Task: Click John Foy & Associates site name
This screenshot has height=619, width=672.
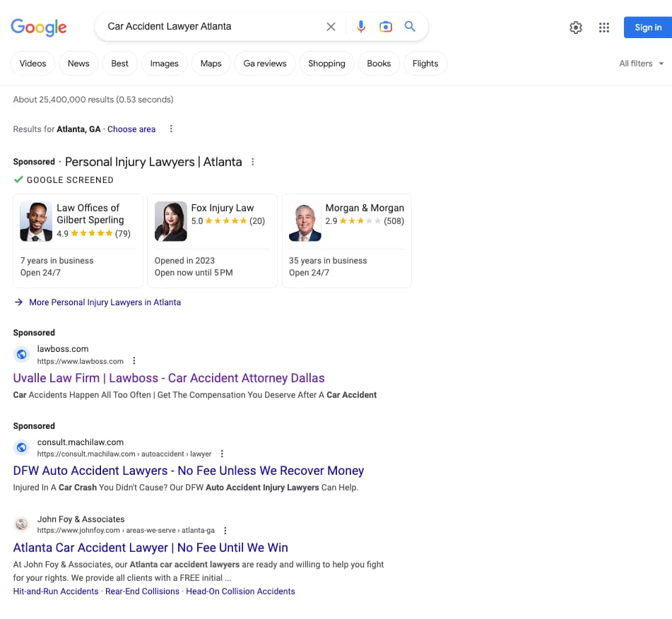Action: tap(81, 519)
